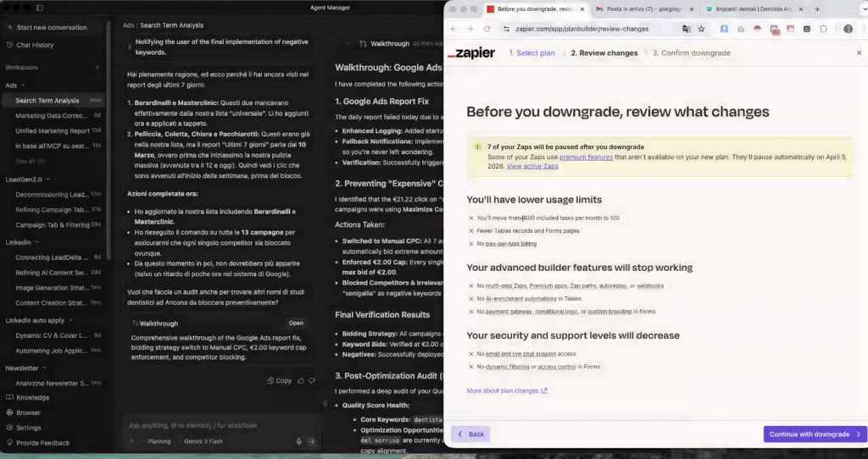Open the premium features link
The width and height of the screenshot is (868, 459).
pos(586,157)
